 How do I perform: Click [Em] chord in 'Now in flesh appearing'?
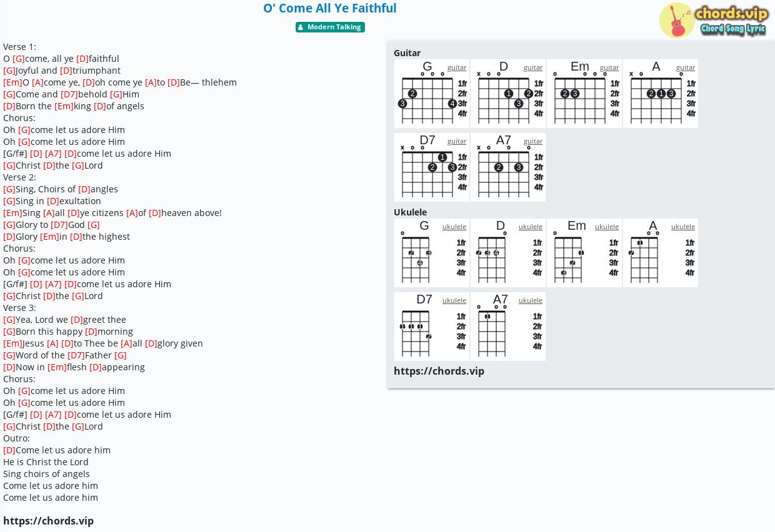pos(57,367)
